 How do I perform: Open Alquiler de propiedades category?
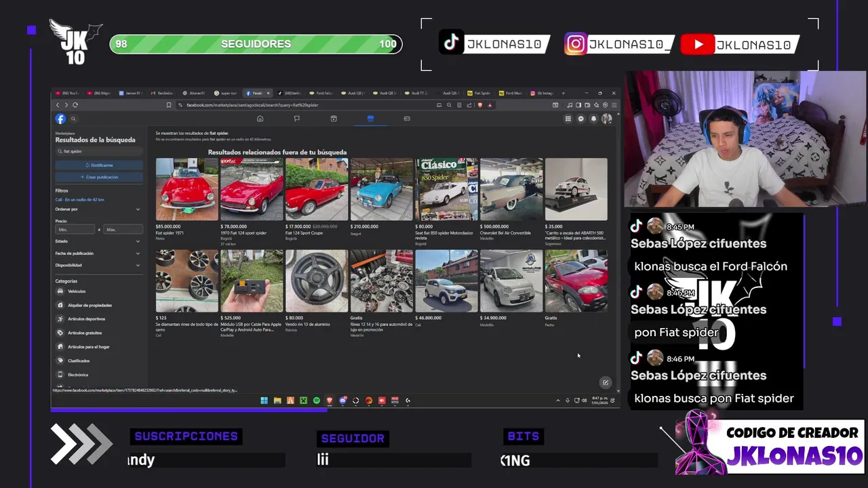pos(99,305)
